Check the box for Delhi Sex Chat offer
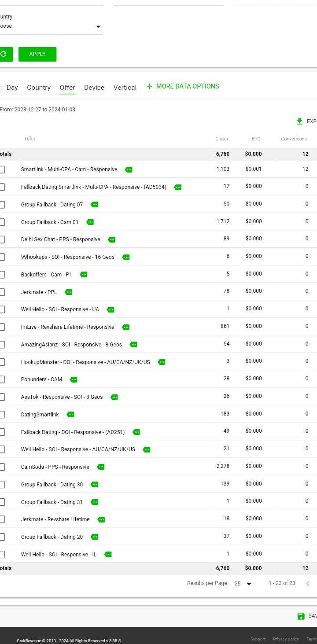Image resolution: width=317 pixels, height=644 pixels. click(2, 239)
